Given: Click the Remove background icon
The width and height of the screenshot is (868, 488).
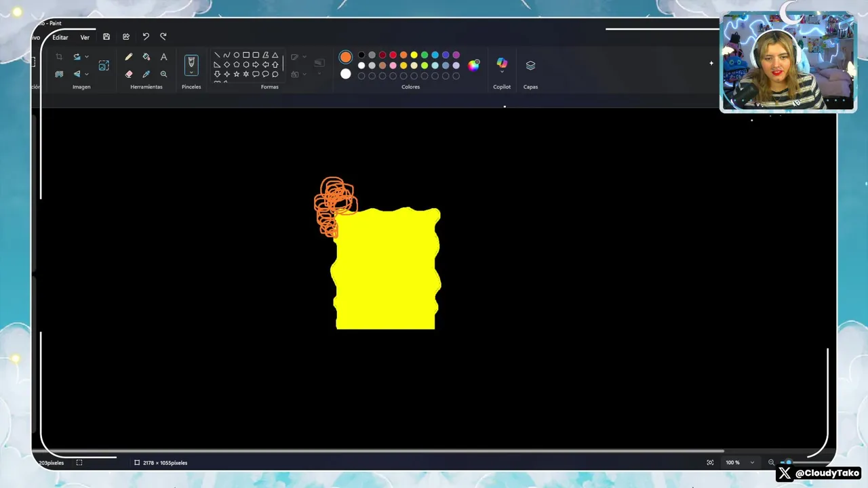Looking at the screenshot, I should (59, 74).
